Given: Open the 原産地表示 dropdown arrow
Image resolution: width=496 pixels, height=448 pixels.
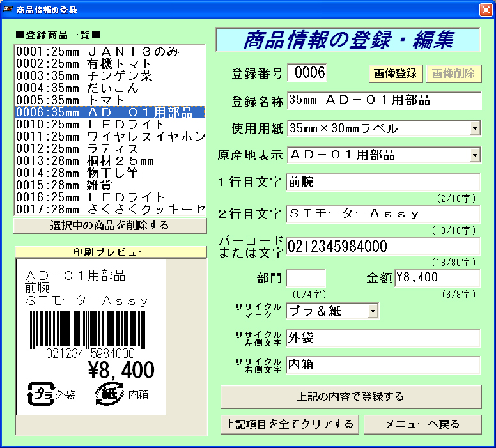Looking at the screenshot, I should coord(475,155).
